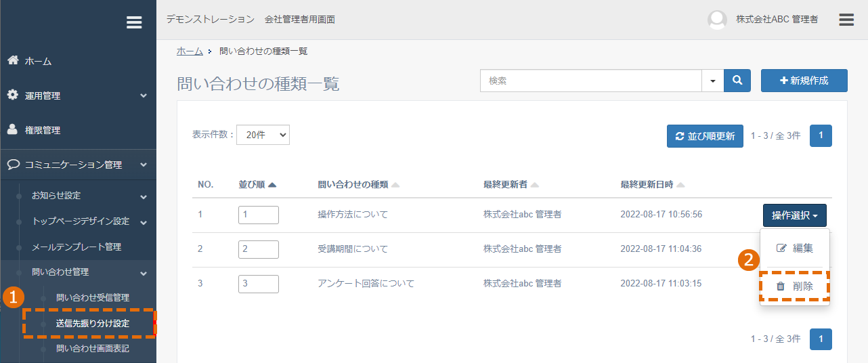Screen dimensions: 868x363
Task: Click the ホーム breadcrumb link
Action: pyautogui.click(x=190, y=51)
